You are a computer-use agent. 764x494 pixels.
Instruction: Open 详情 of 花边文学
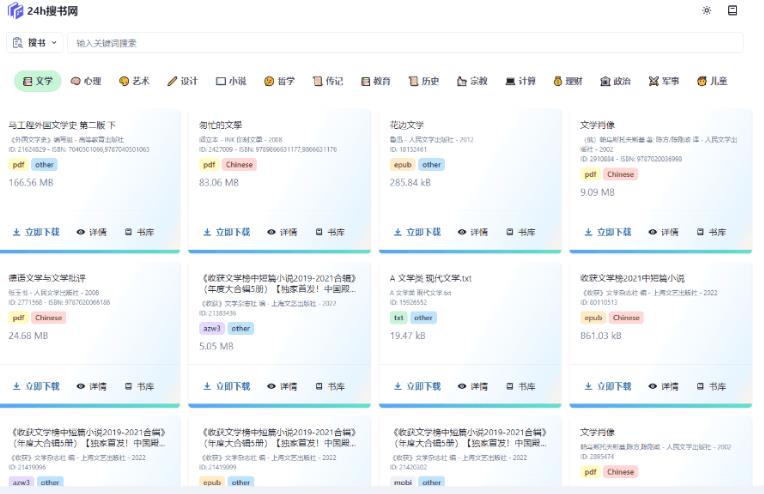473,232
